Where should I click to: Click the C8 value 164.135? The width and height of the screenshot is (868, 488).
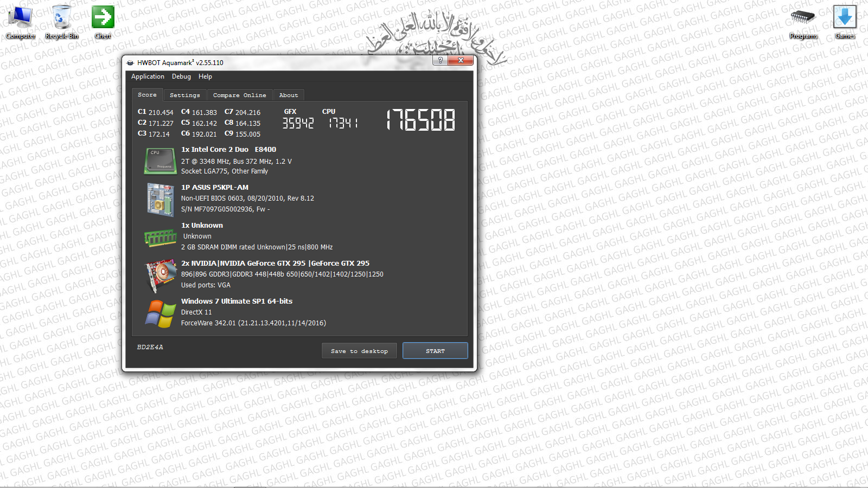[x=248, y=123]
